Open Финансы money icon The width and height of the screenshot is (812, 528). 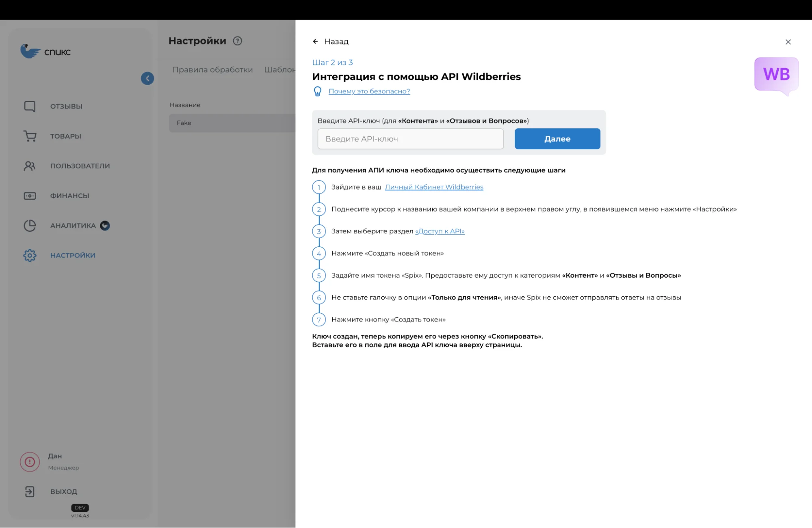pyautogui.click(x=30, y=196)
